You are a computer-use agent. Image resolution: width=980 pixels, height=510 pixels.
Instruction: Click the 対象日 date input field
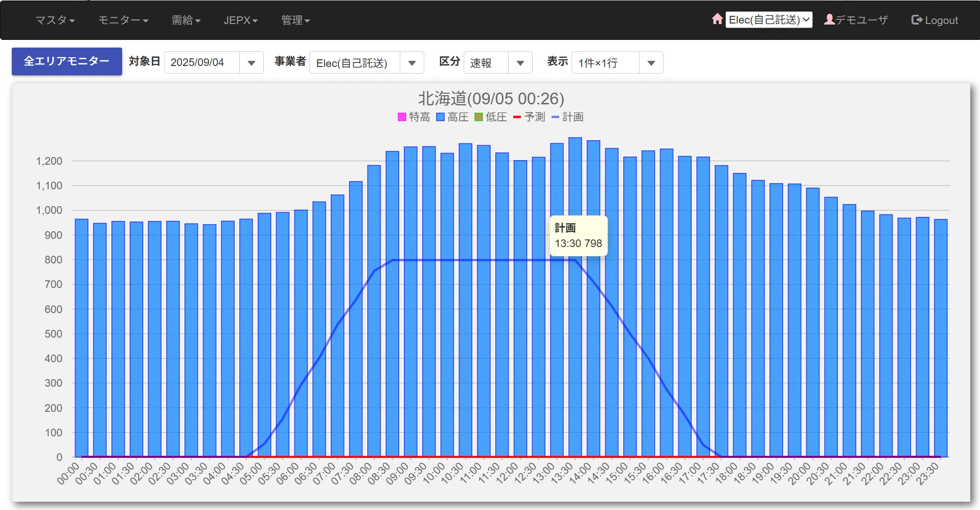click(x=201, y=62)
